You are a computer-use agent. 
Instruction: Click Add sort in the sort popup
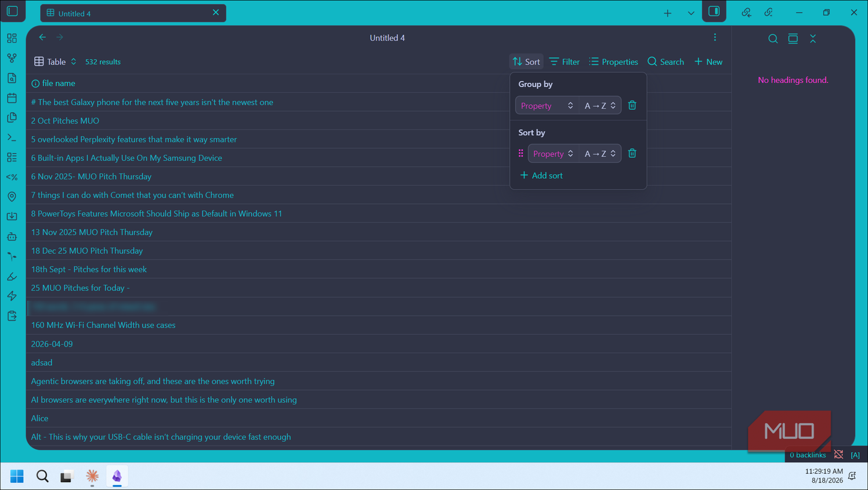click(x=541, y=175)
